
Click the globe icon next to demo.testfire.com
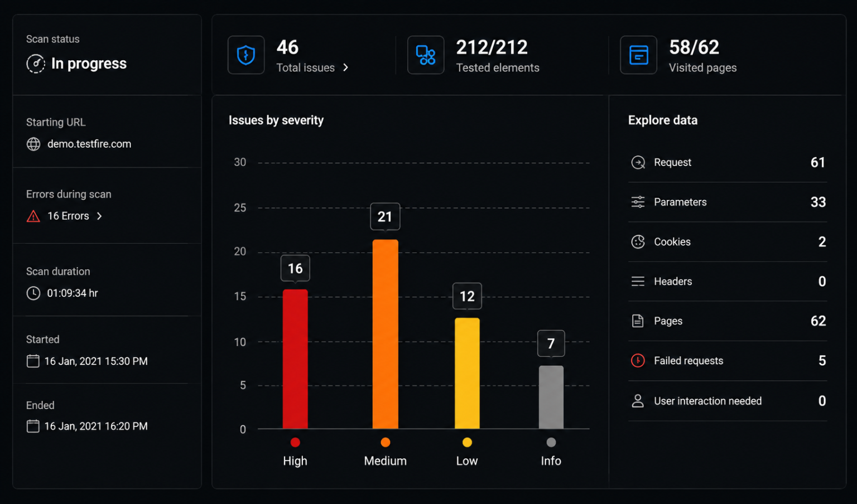point(33,144)
